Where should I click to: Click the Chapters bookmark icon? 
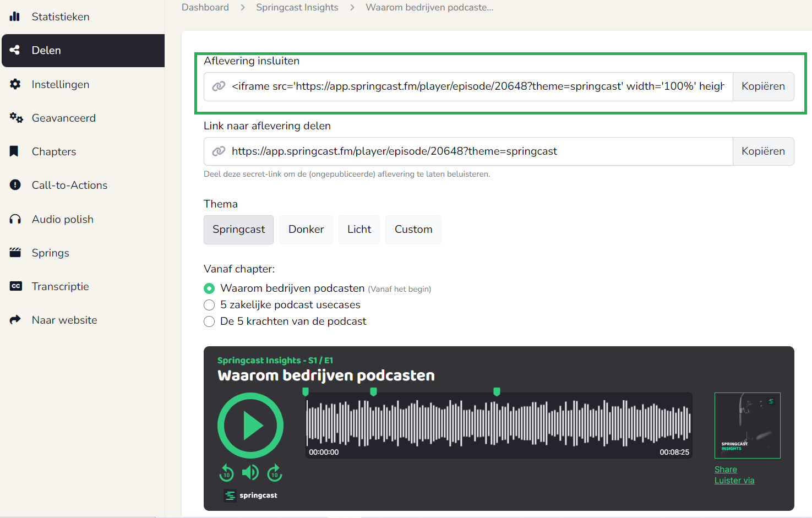pos(14,151)
